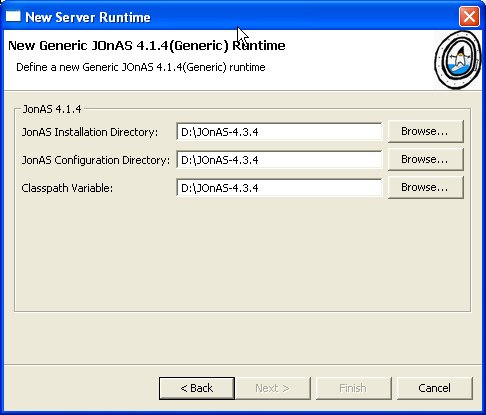Click the JonAS Configuration Directory text field
486x415 pixels.
(279, 160)
